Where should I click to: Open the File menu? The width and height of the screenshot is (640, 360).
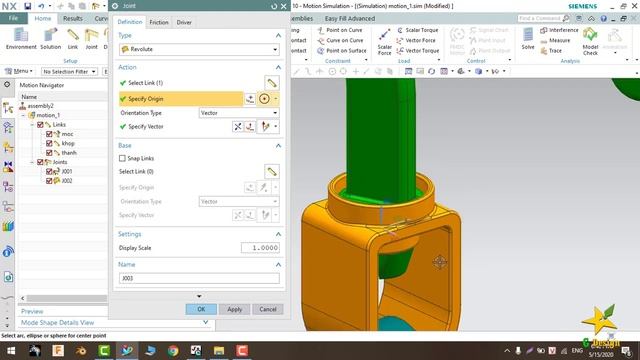click(13, 18)
